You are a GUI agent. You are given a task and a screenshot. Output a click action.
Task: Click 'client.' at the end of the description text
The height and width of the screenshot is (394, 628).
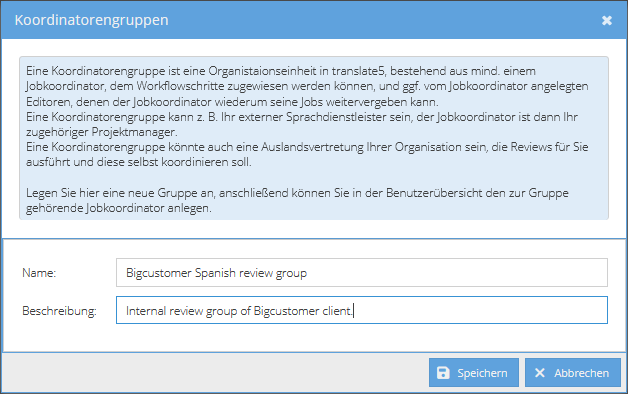click(x=337, y=311)
